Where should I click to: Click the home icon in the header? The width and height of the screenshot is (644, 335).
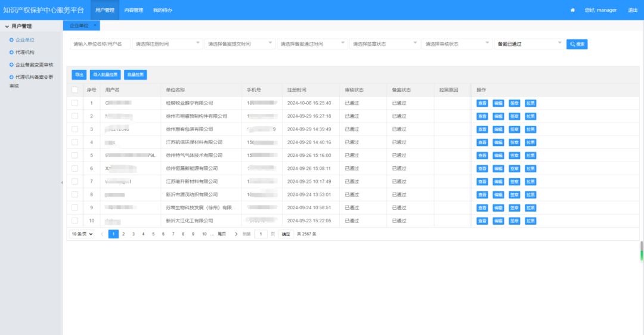[x=573, y=10]
